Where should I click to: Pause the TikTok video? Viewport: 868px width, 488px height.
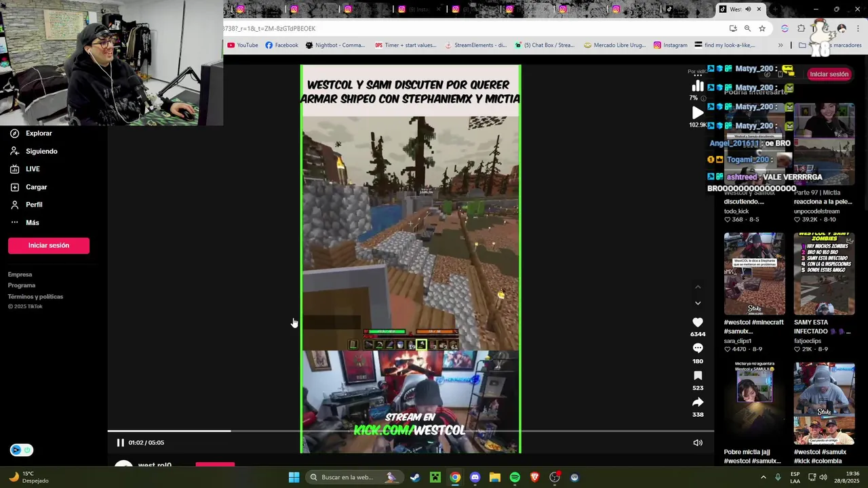(120, 443)
